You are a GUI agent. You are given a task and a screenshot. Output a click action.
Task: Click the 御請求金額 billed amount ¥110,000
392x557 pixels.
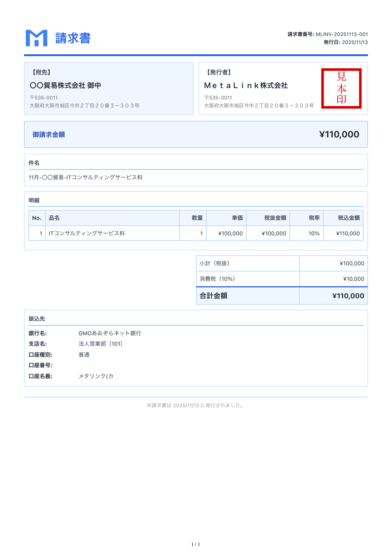pyautogui.click(x=339, y=135)
